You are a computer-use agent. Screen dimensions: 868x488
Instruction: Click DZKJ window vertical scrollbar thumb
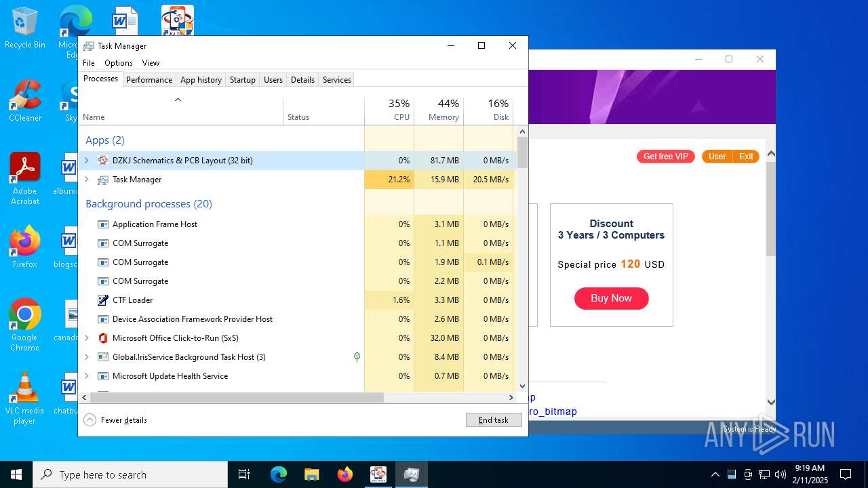(770, 209)
